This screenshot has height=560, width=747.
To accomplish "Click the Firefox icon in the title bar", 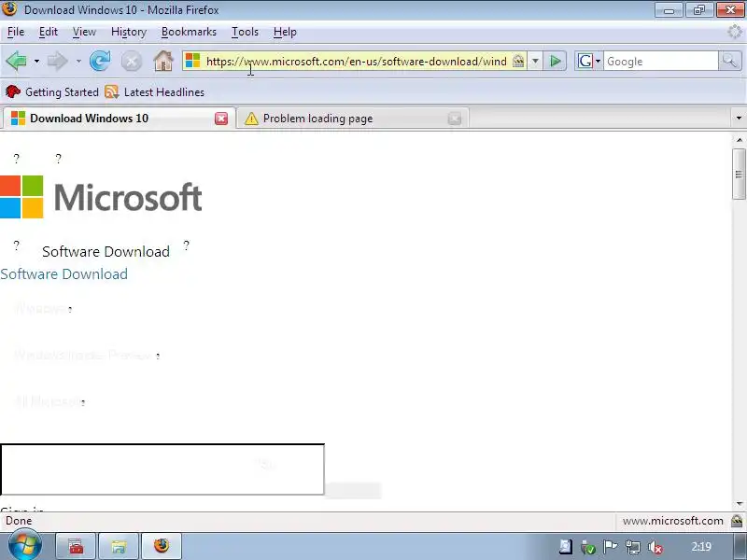I will click(x=9, y=9).
